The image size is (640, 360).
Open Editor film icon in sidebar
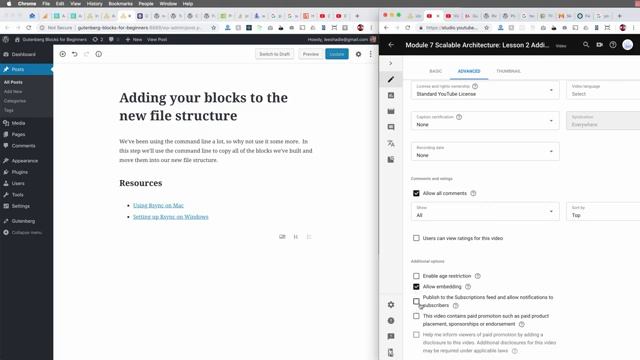click(x=391, y=111)
